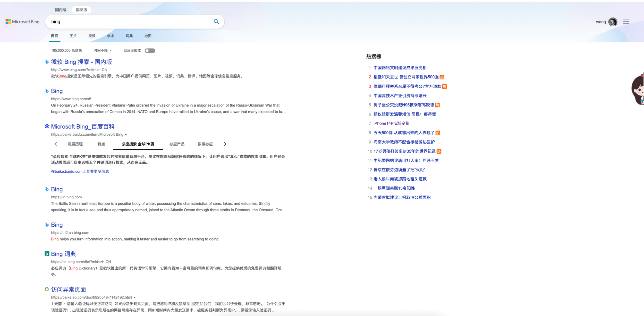Viewport: 644px width, 316px height.
Task: Toggle the 自适应缩放 switch
Action: pos(150,51)
